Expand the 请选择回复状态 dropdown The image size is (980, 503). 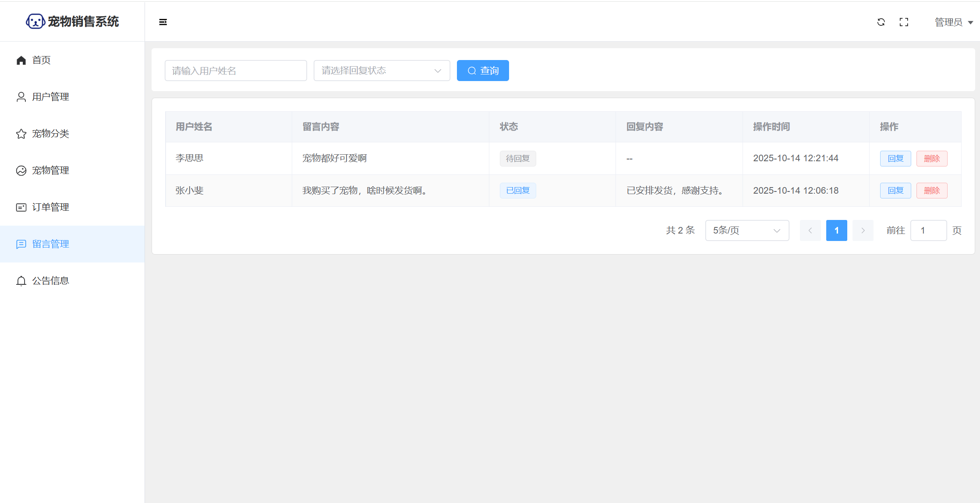coord(382,71)
